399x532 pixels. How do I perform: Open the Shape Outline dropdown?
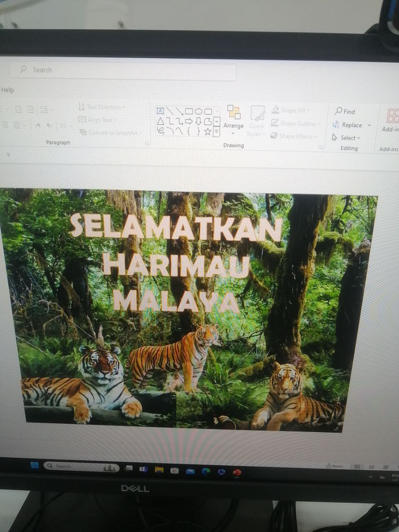296,123
